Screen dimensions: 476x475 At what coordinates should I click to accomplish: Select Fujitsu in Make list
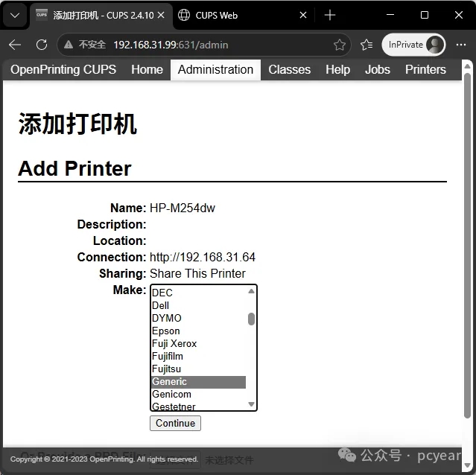[199, 369]
